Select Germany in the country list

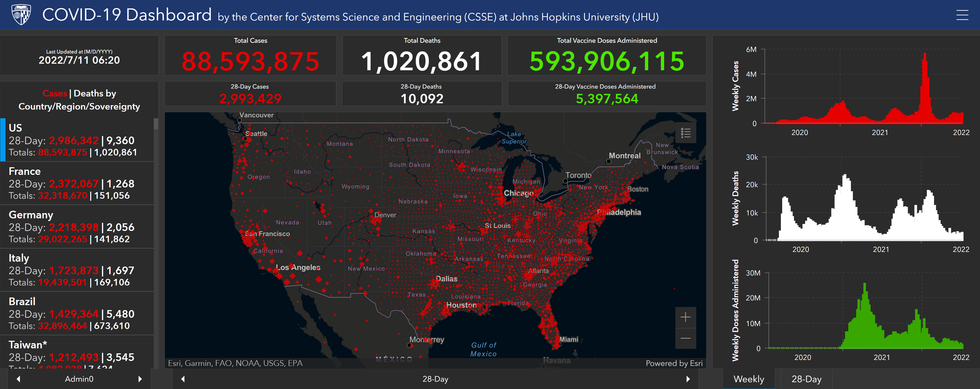point(76,227)
